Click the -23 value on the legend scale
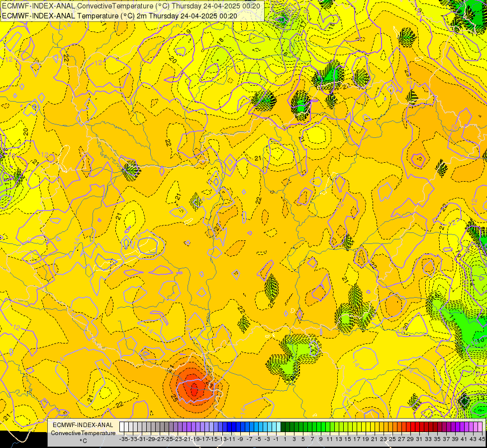The width and height of the screenshot is (487, 448). (178, 439)
